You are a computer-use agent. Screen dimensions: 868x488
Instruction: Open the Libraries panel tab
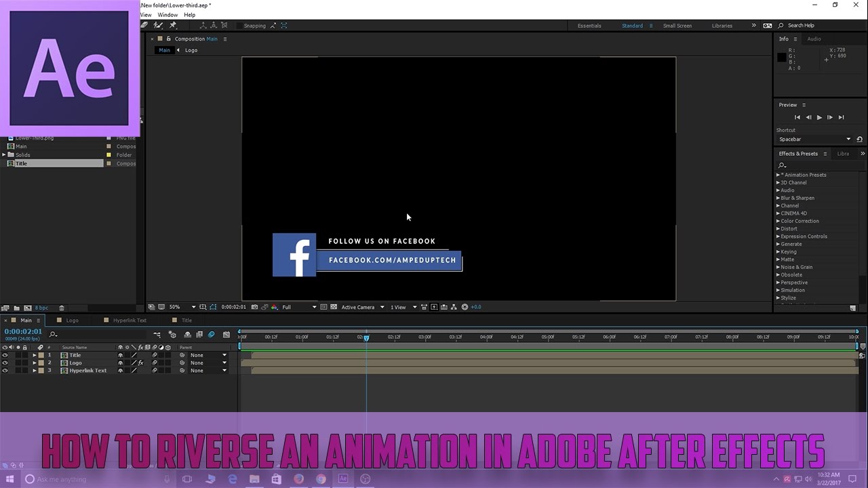843,154
